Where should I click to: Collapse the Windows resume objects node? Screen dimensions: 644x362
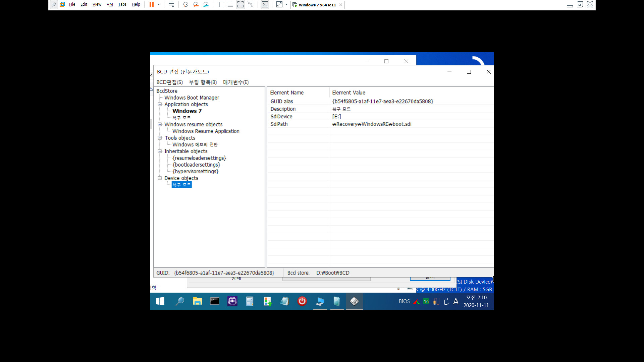click(x=160, y=124)
